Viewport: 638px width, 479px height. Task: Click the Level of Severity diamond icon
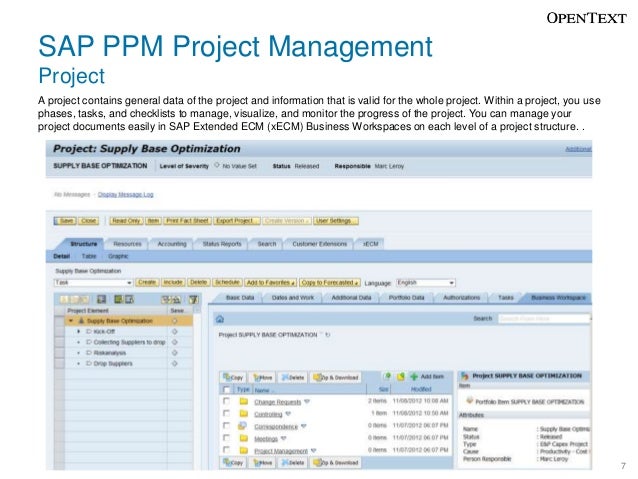(217, 165)
